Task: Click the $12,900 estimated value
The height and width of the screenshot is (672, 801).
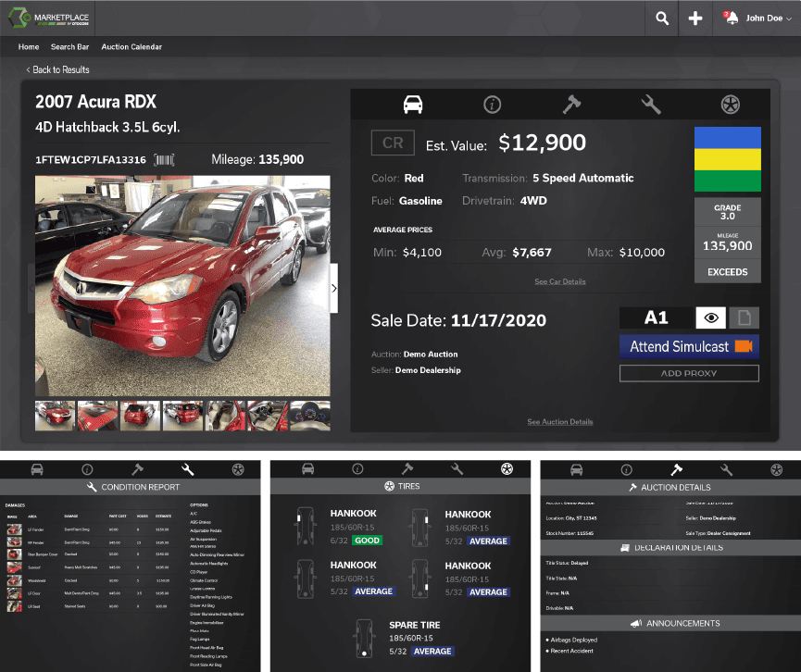Action: pos(542,143)
